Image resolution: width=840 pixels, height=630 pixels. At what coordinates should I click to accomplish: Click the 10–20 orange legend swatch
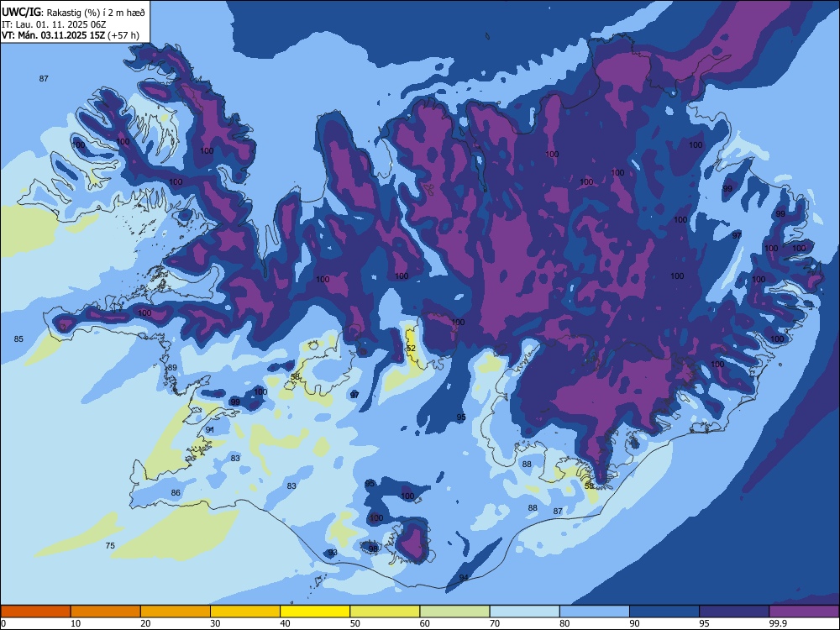[106, 612]
